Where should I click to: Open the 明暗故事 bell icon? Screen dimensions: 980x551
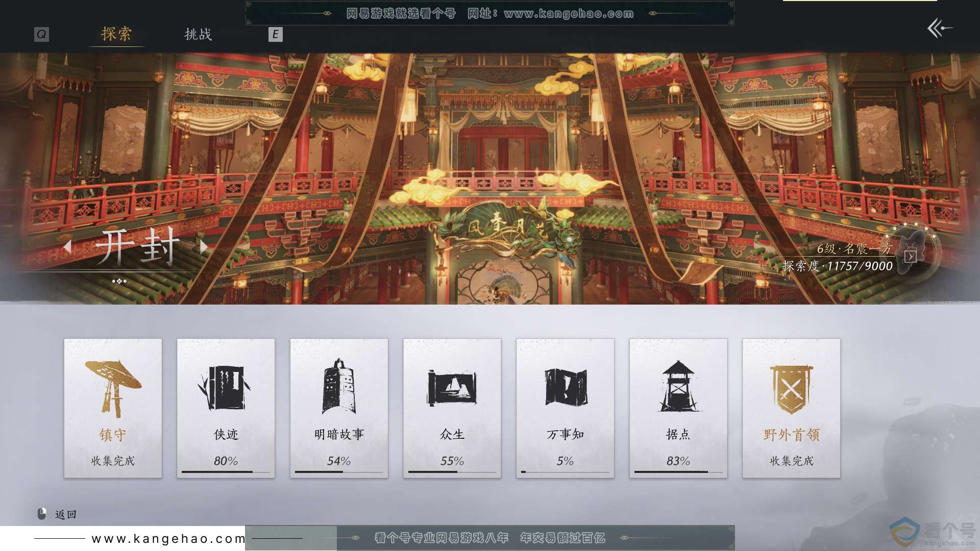(x=338, y=387)
